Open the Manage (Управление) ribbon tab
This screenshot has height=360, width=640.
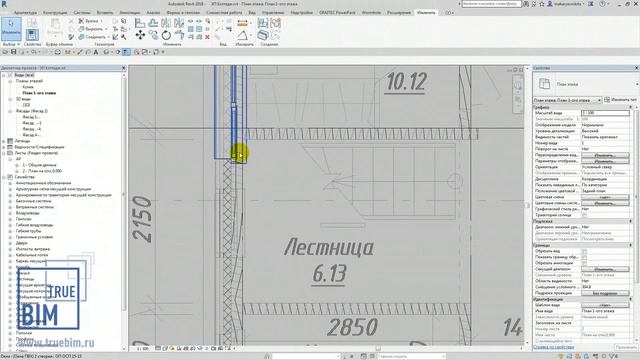point(273,13)
